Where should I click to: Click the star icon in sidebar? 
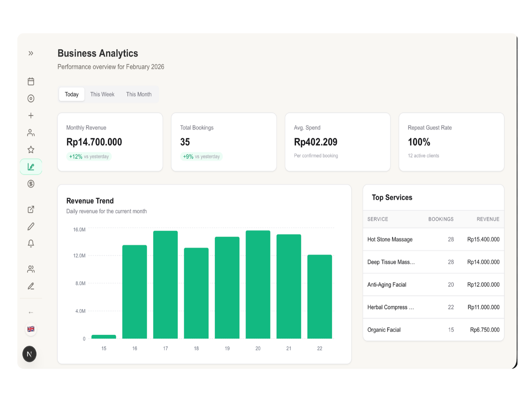[x=31, y=150]
